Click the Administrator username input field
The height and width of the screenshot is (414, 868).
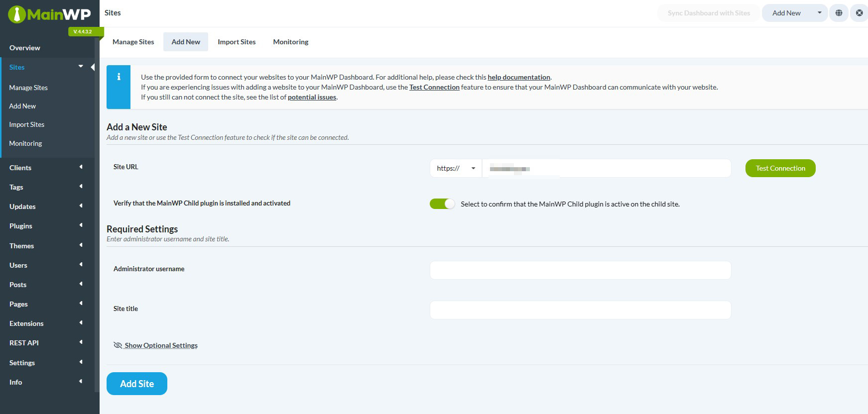pyautogui.click(x=580, y=270)
